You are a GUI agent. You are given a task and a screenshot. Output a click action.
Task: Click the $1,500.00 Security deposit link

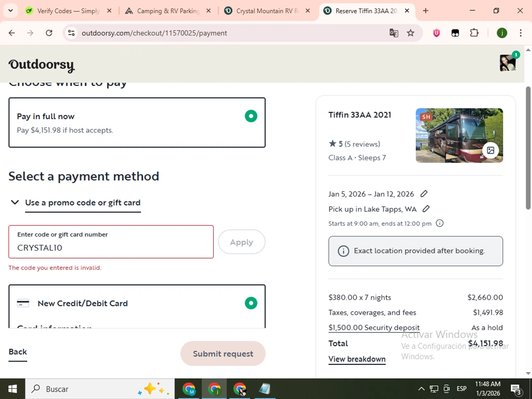374,327
